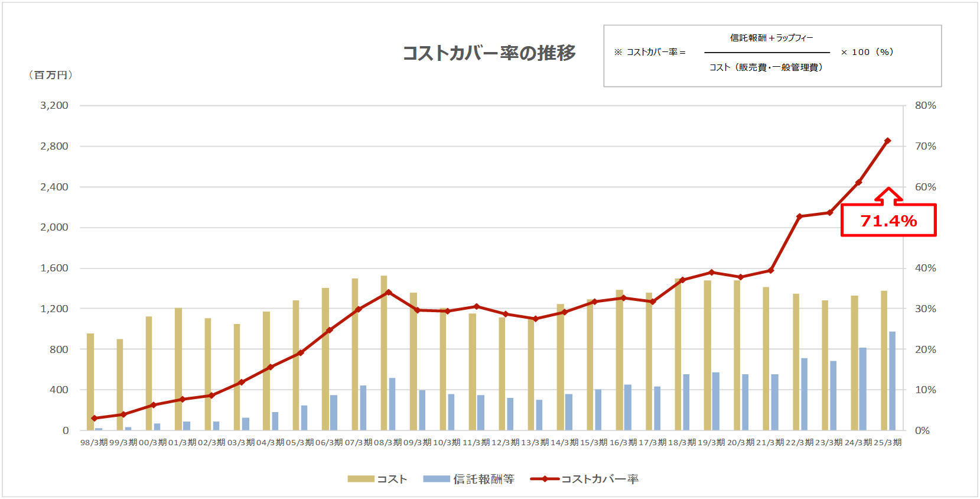The image size is (980, 499).
Task: Click the コスト tan legend swatch
Action: [x=360, y=479]
